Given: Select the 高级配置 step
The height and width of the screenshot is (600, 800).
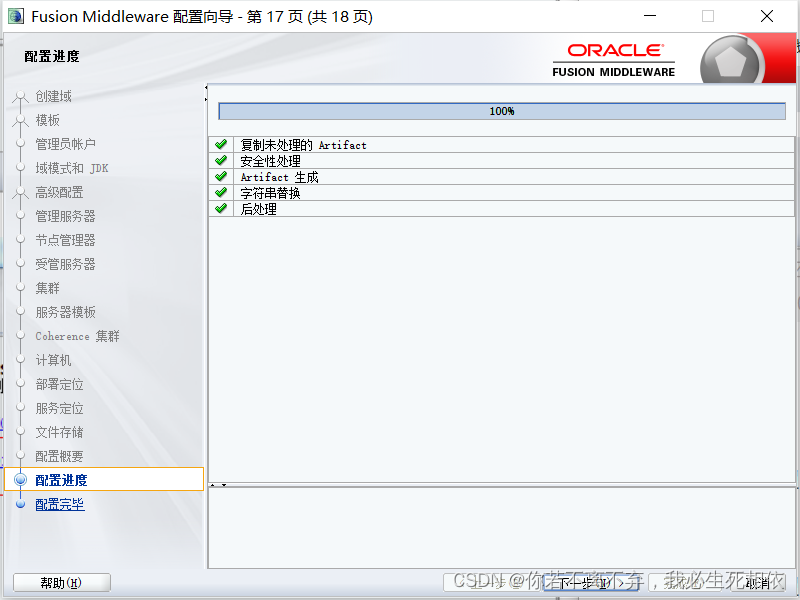Looking at the screenshot, I should point(59,192).
